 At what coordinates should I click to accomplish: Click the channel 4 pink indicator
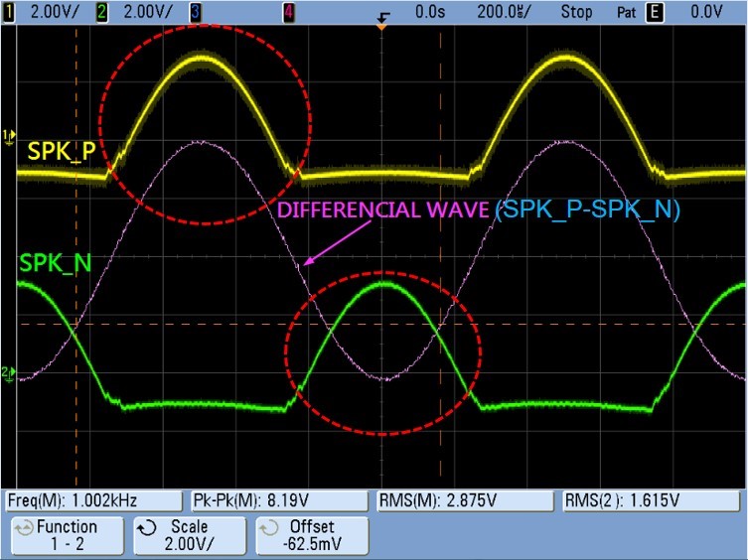pos(289,12)
